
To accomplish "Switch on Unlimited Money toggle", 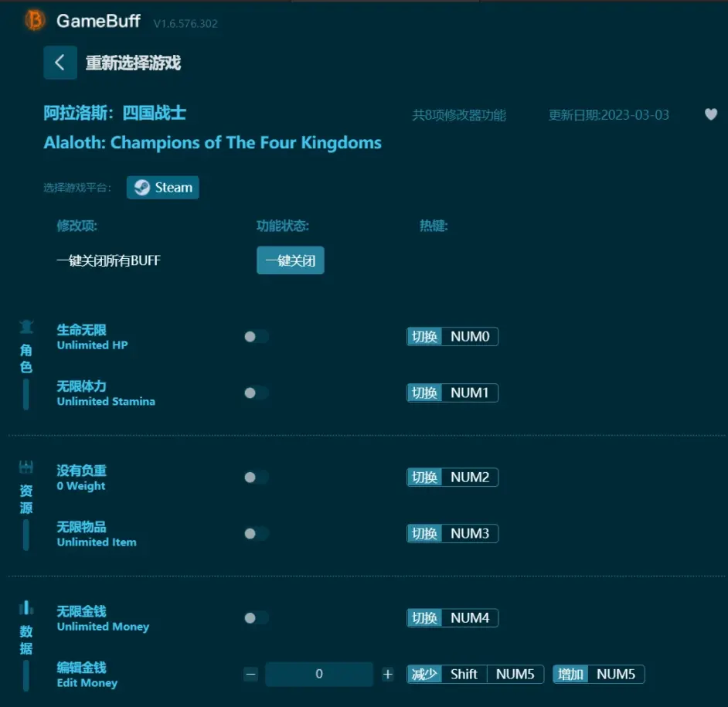I will (x=257, y=618).
